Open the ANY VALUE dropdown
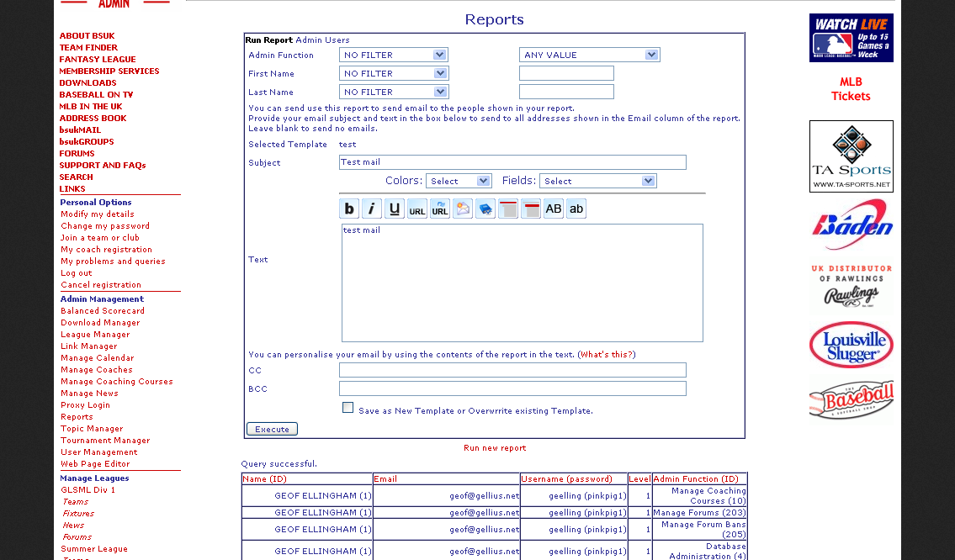The width and height of the screenshot is (955, 560). (590, 55)
